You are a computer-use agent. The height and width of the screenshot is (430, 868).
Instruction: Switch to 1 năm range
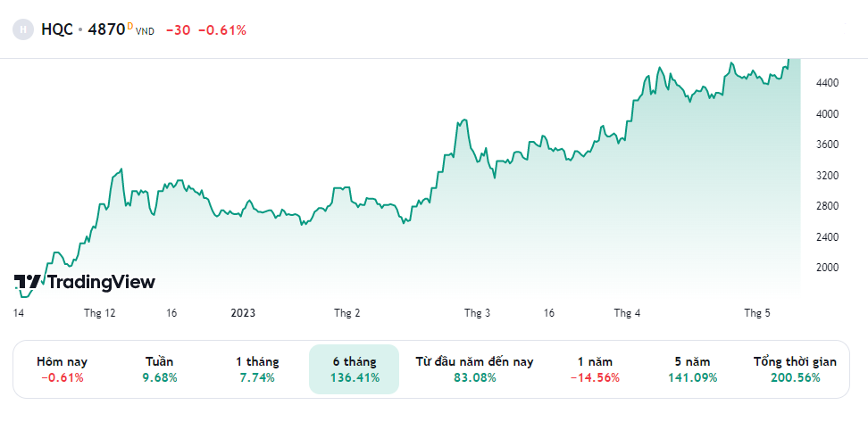[x=595, y=369]
